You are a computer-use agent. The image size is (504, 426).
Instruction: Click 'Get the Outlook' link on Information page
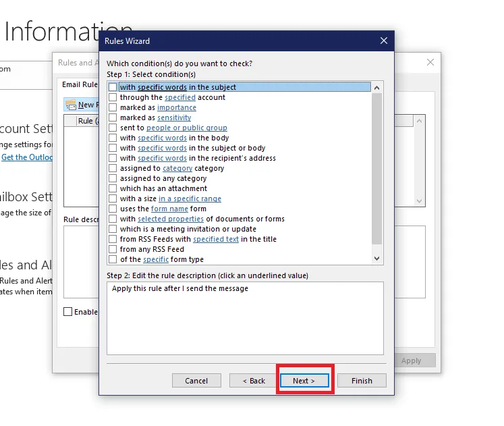tap(27, 157)
